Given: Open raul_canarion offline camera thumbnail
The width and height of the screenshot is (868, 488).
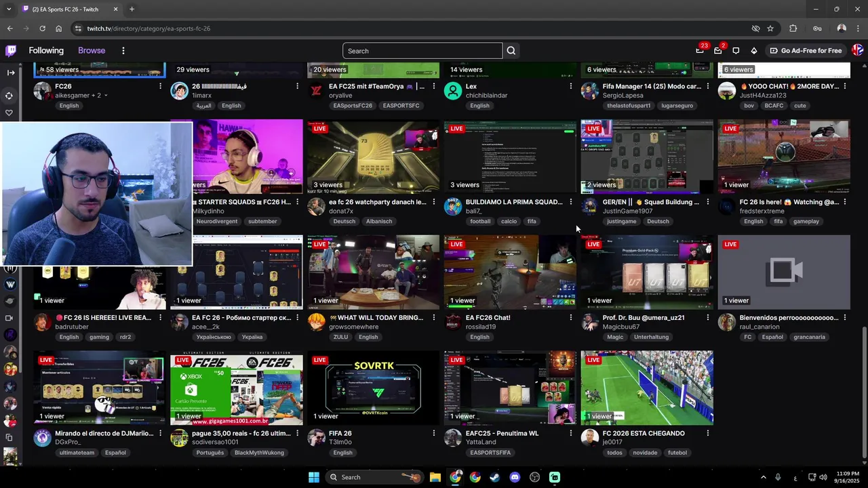Looking at the screenshot, I should 784,272.
